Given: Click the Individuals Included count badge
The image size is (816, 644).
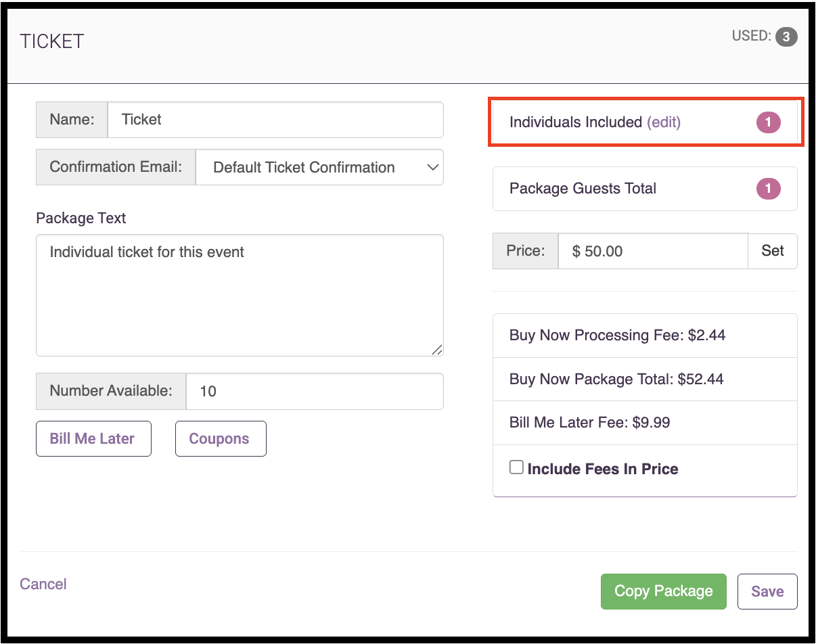Looking at the screenshot, I should click(x=768, y=122).
